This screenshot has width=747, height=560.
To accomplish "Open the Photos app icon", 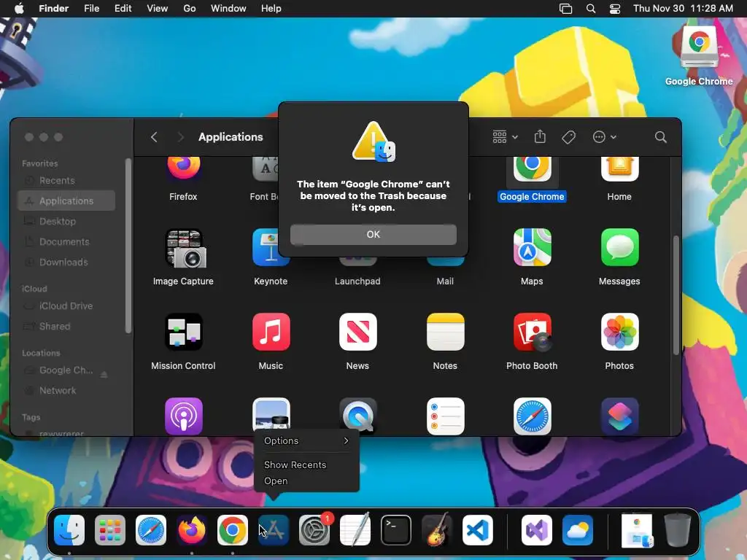I will pyautogui.click(x=619, y=332).
